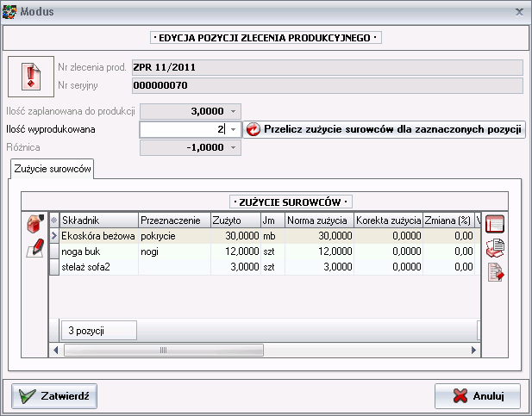Click the production order document icon
This screenshot has height=416, width=532.
pyautogui.click(x=30, y=77)
